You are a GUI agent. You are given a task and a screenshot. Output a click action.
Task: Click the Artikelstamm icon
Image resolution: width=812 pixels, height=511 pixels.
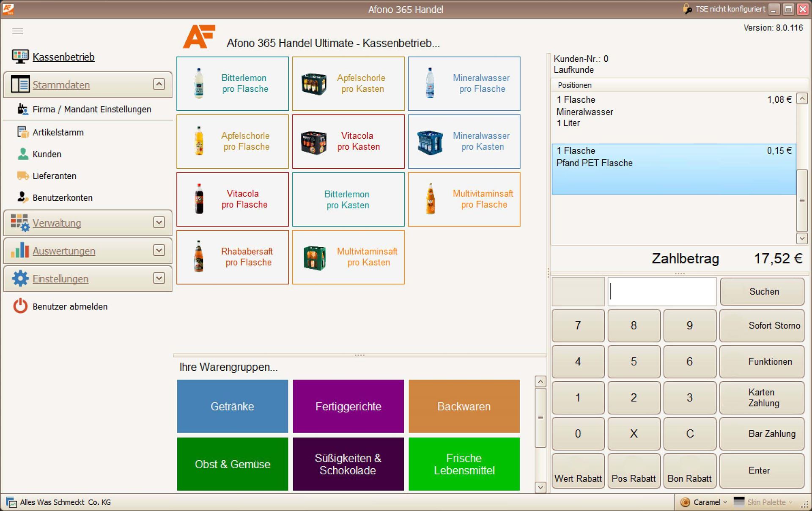pyautogui.click(x=22, y=132)
